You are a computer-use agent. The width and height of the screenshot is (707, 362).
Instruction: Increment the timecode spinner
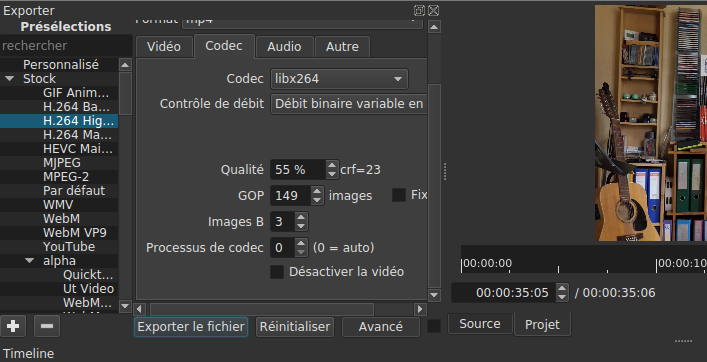(562, 289)
